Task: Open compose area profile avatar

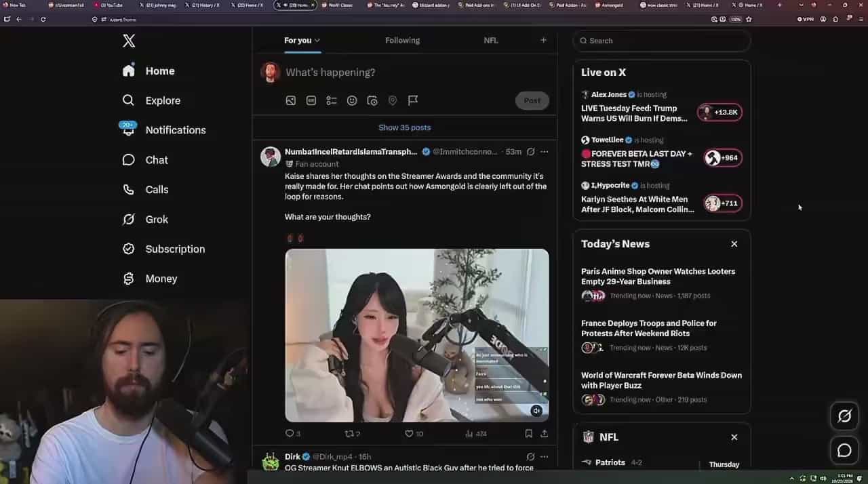Action: 271,73
